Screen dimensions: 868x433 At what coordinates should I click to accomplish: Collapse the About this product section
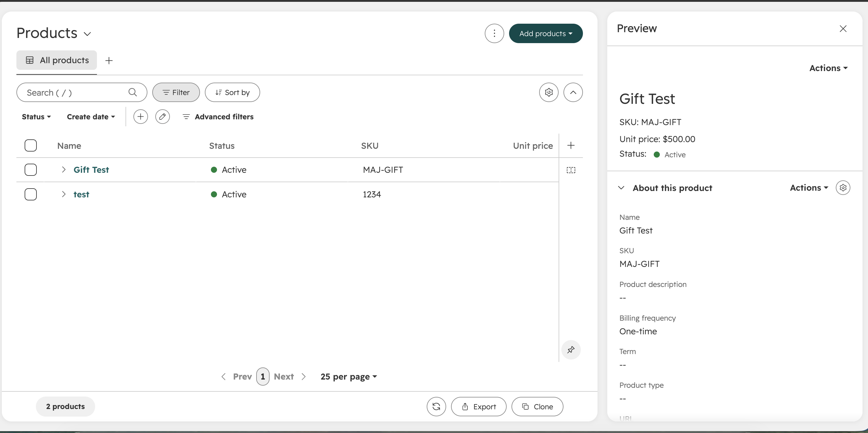coord(621,188)
